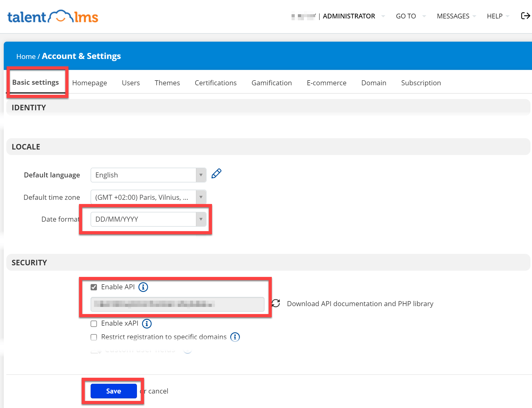This screenshot has height=408, width=532.
Task: Check the Enable xAPI checkbox
Action: coord(94,324)
